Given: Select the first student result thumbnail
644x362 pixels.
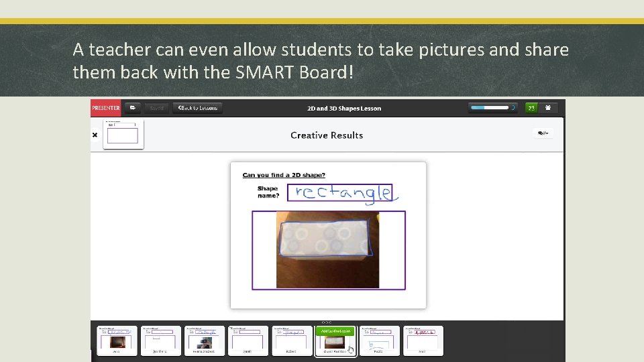Looking at the screenshot, I should tap(117, 341).
